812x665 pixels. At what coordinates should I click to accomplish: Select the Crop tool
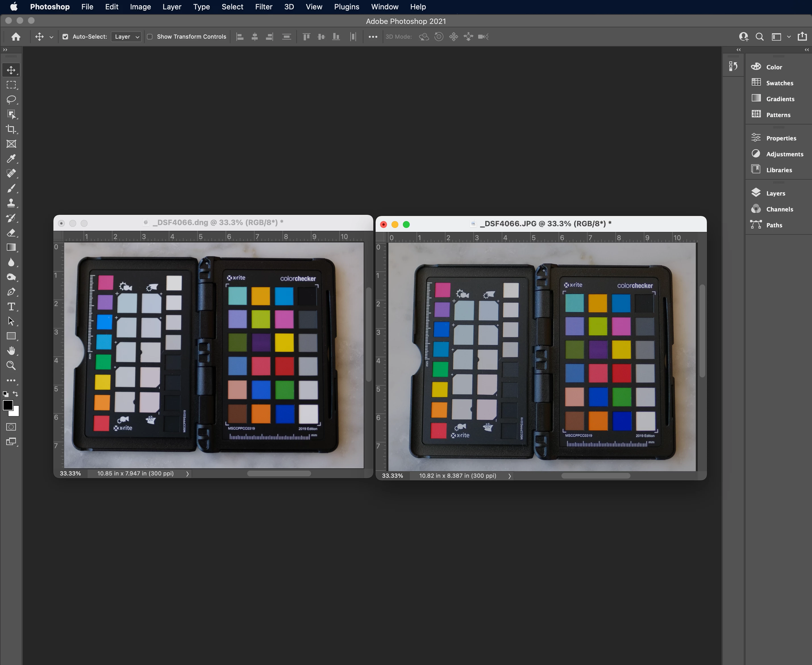point(11,129)
